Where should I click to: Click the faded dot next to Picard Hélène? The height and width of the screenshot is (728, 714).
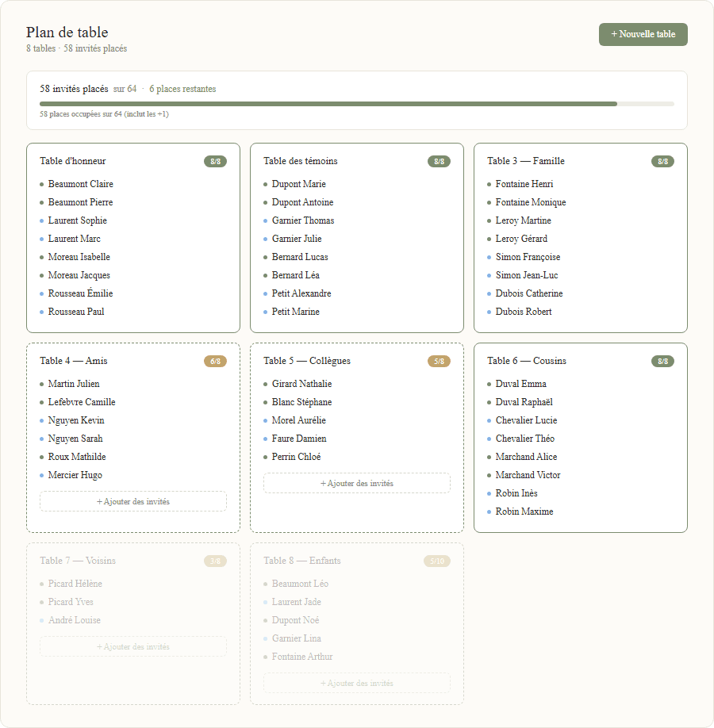coord(42,583)
